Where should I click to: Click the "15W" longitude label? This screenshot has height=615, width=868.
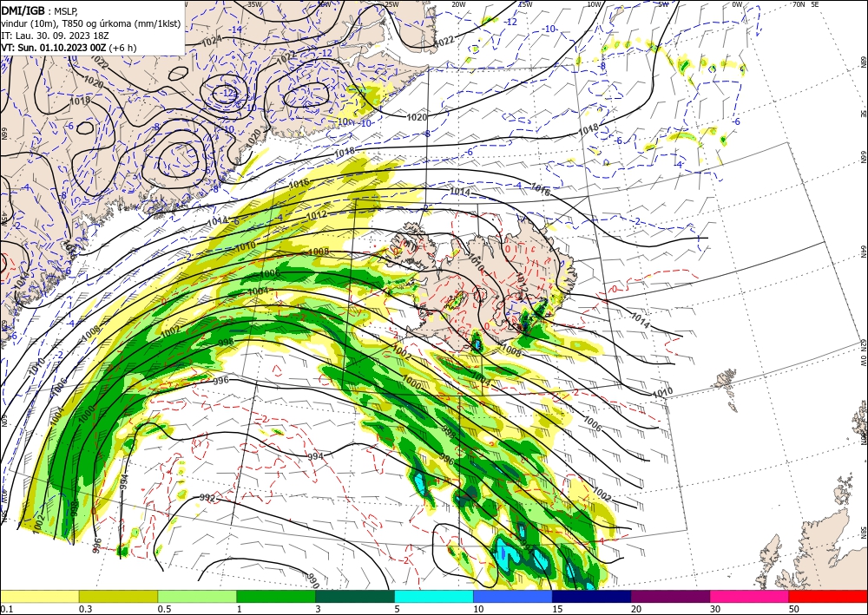pos(525,4)
